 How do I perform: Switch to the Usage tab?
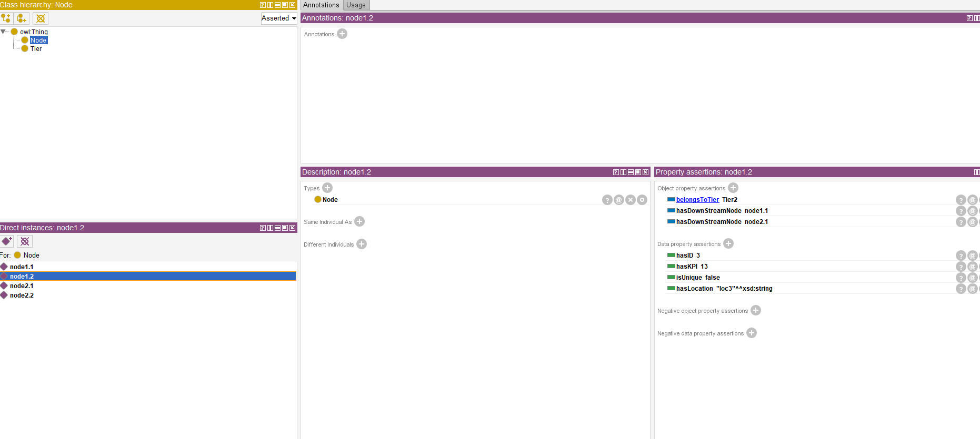click(356, 5)
